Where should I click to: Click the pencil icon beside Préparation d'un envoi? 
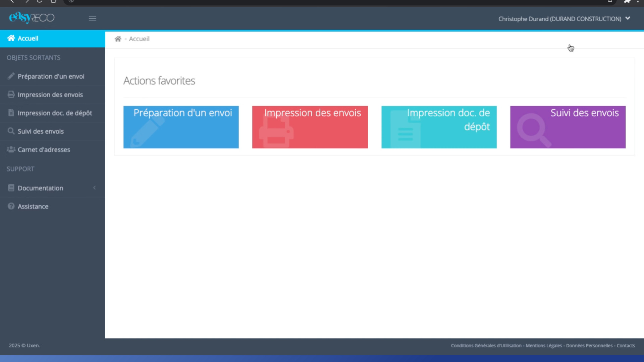coord(11,76)
